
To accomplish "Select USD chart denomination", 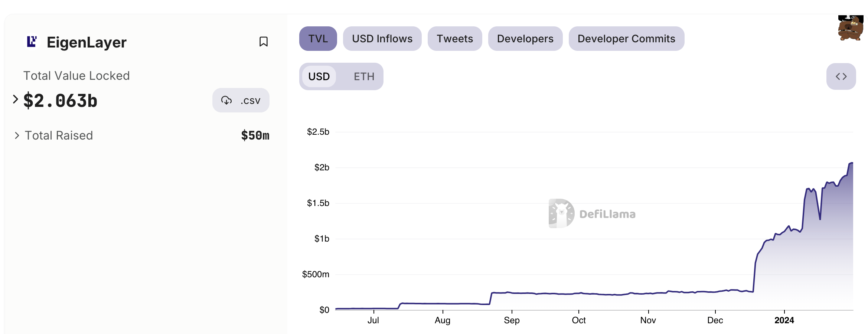I will (x=319, y=76).
